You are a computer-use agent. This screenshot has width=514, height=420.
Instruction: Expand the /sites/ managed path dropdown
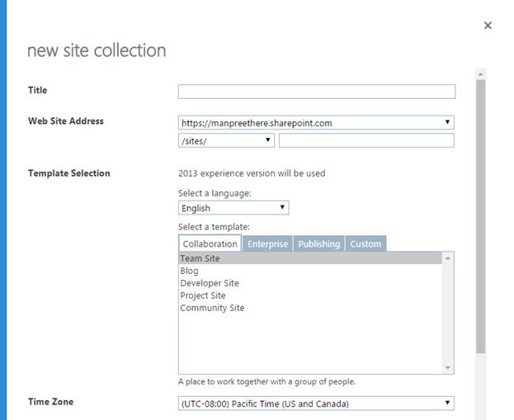coord(226,140)
